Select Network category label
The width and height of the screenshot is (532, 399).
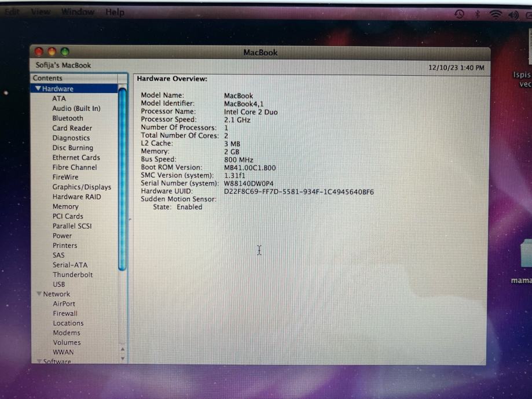tap(56, 294)
